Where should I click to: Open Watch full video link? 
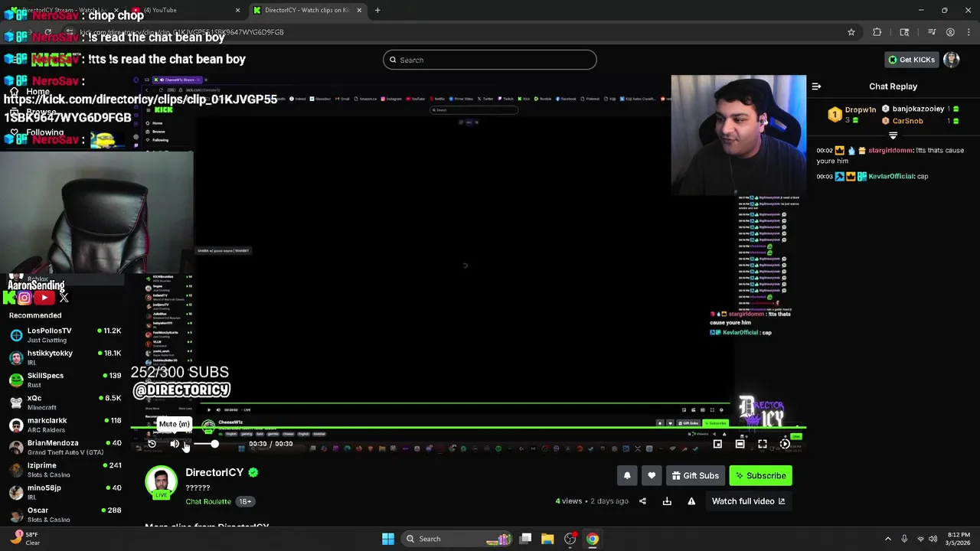[748, 501]
